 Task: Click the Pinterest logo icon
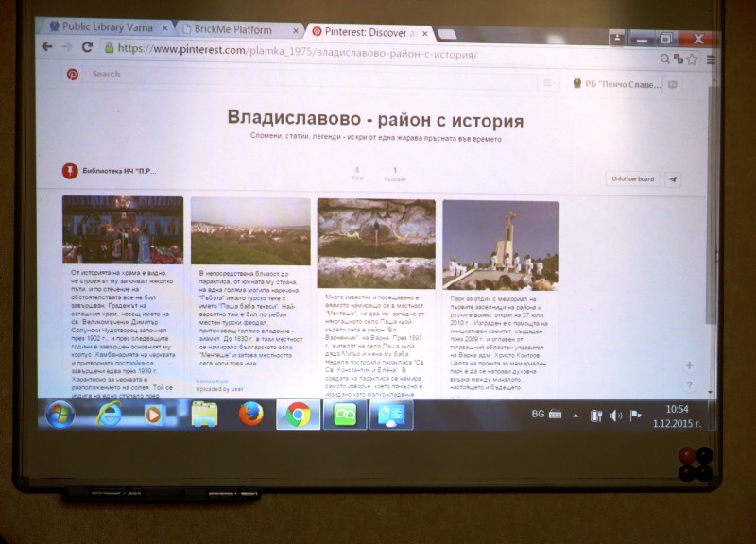(72, 74)
